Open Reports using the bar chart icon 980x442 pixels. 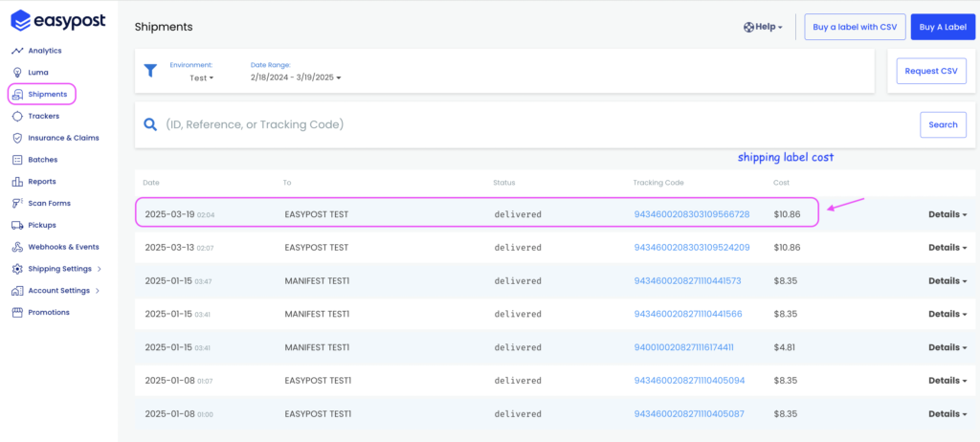point(17,182)
